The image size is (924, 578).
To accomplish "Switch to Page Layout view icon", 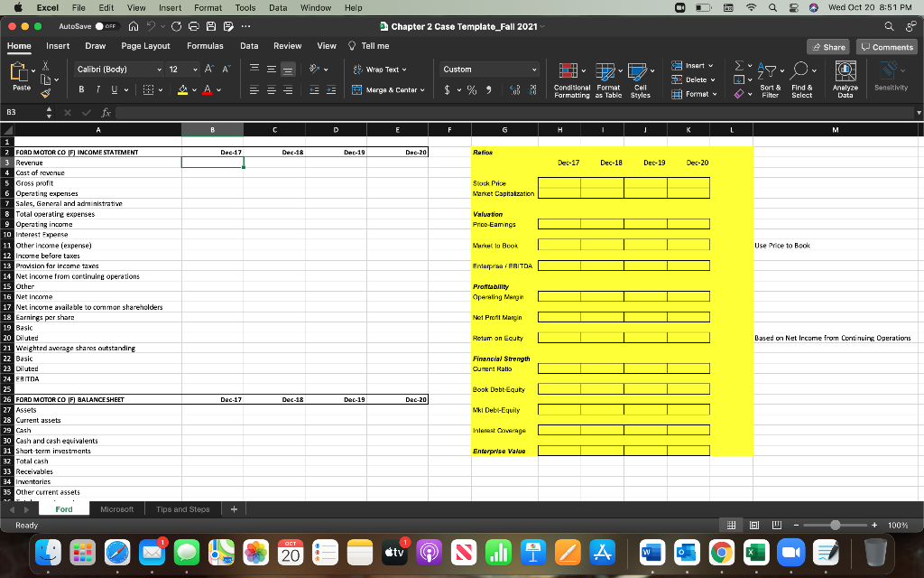I will 753,525.
